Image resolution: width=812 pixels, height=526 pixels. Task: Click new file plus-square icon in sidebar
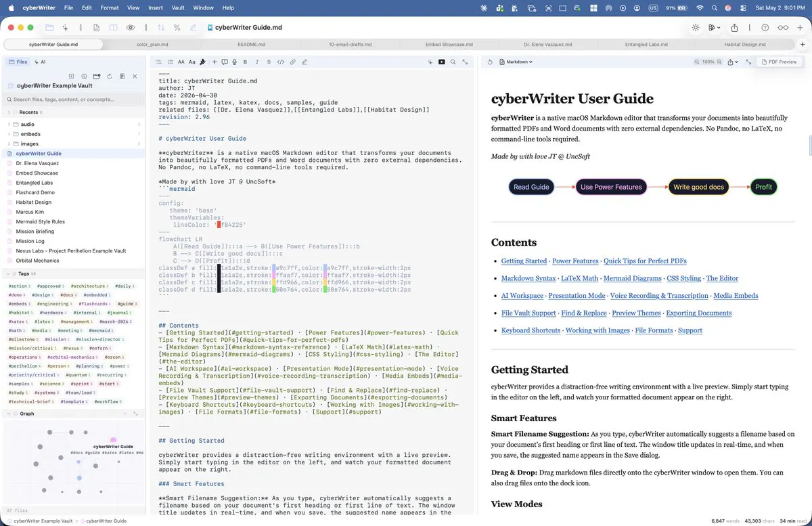click(x=72, y=76)
